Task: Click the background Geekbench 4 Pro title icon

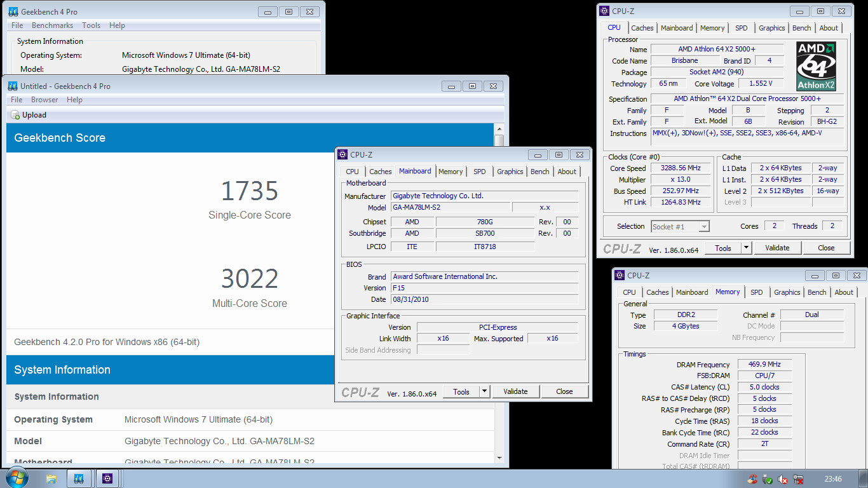Action: coord(13,11)
